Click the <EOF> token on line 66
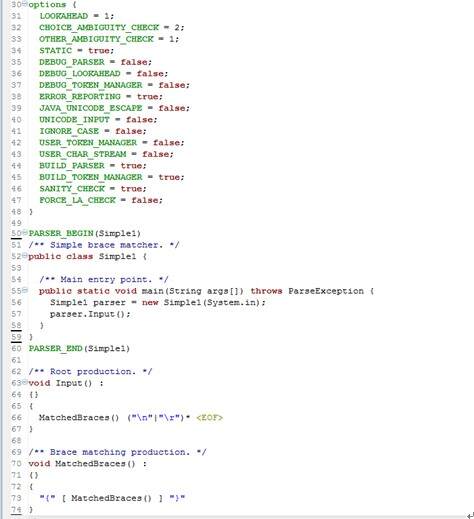 click(209, 417)
